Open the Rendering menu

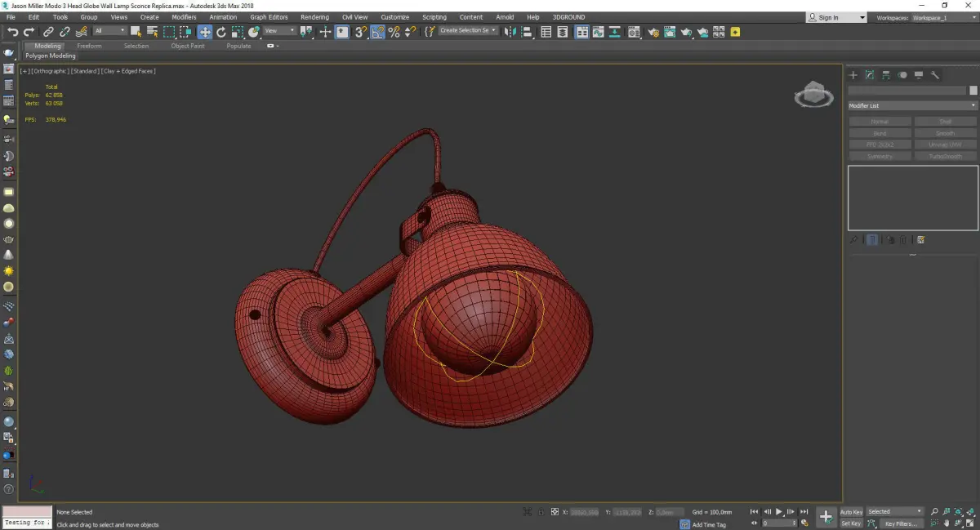coord(314,17)
